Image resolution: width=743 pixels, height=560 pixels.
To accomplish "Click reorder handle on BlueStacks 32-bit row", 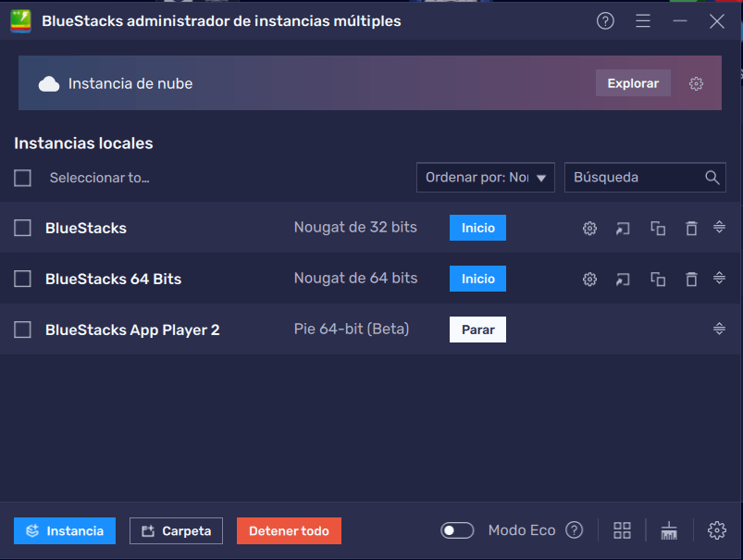I will (x=719, y=227).
